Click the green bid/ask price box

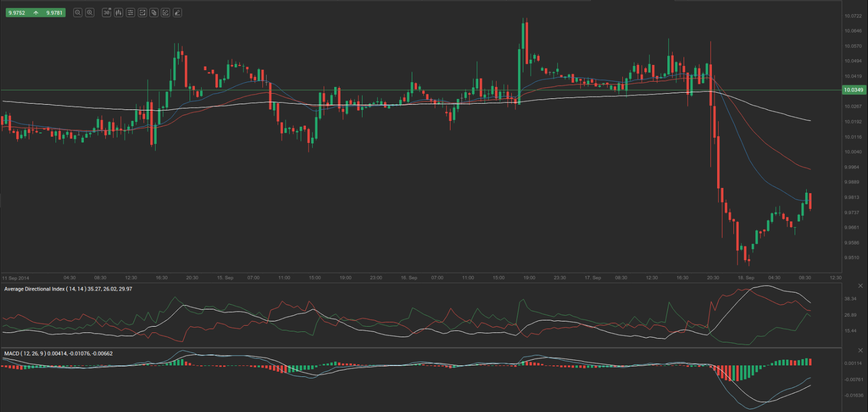coord(35,13)
